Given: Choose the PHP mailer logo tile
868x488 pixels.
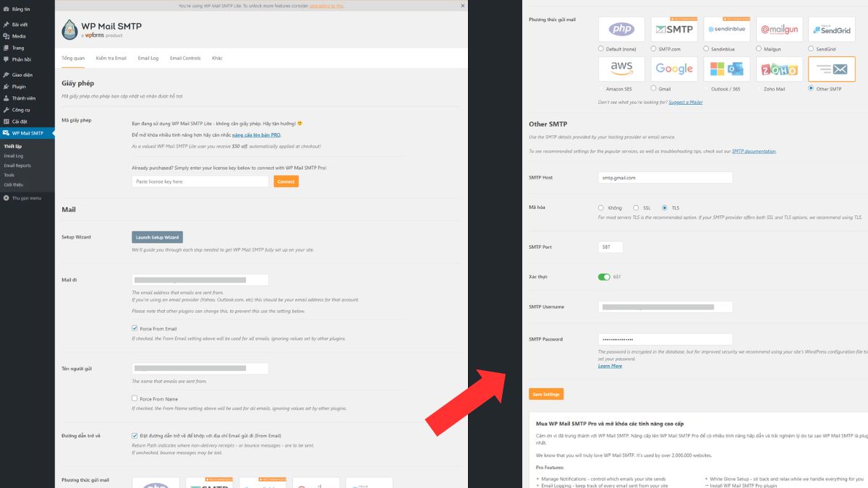Looking at the screenshot, I should [x=621, y=30].
